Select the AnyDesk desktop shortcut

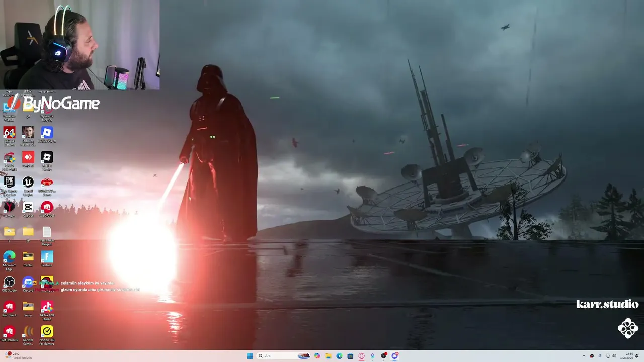pos(28,159)
